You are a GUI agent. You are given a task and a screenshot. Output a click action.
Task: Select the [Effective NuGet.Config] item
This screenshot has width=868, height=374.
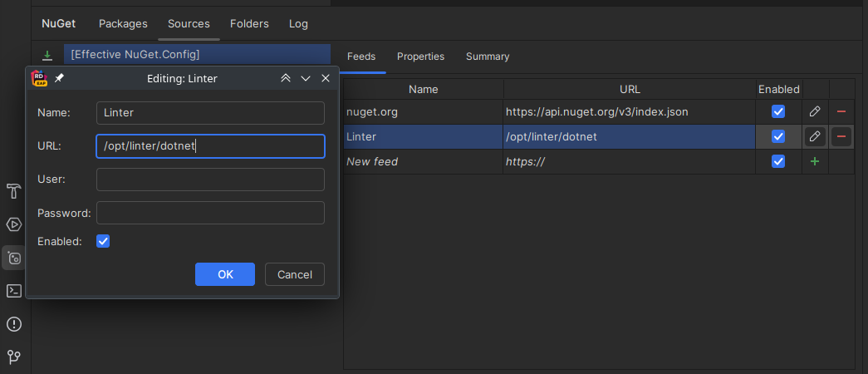pyautogui.click(x=197, y=55)
